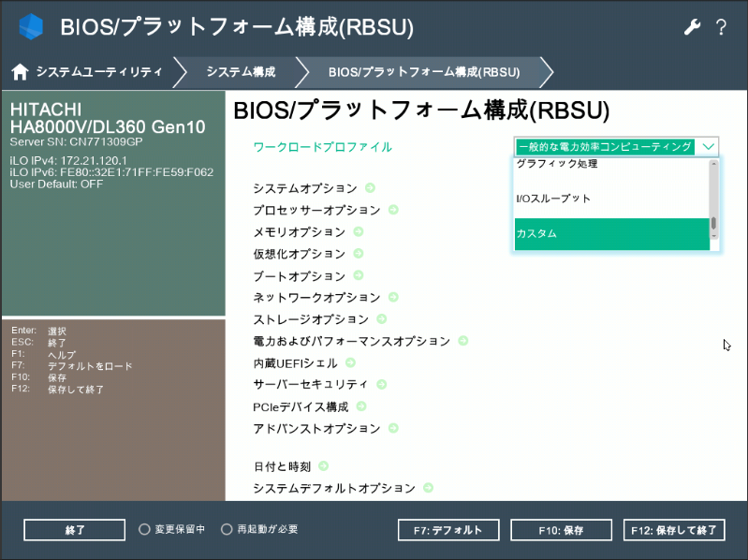
Task: Click arrow icon beside システムデフォルトオプション
Action: tap(429, 488)
